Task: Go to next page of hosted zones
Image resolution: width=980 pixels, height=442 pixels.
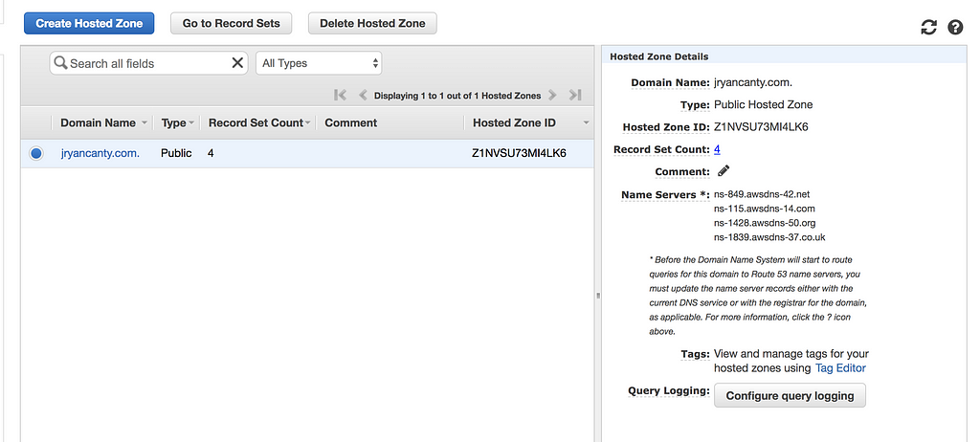Action: coord(552,95)
